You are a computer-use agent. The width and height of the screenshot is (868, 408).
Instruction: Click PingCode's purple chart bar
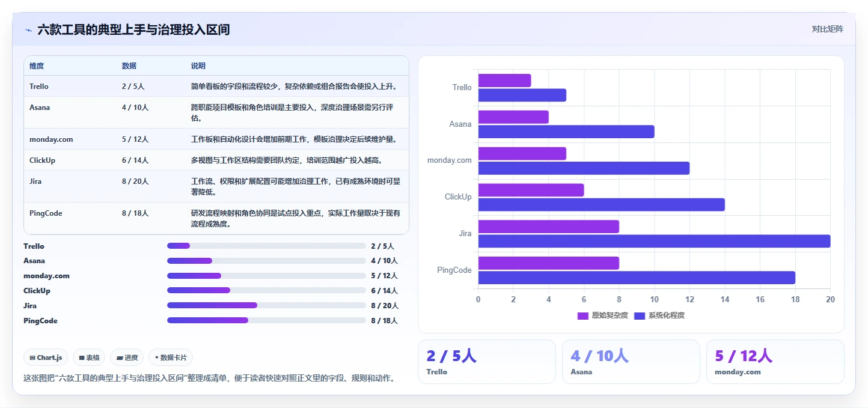click(x=549, y=263)
